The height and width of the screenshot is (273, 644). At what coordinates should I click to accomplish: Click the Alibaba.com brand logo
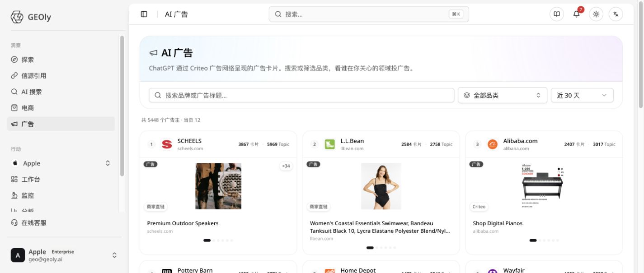(492, 144)
